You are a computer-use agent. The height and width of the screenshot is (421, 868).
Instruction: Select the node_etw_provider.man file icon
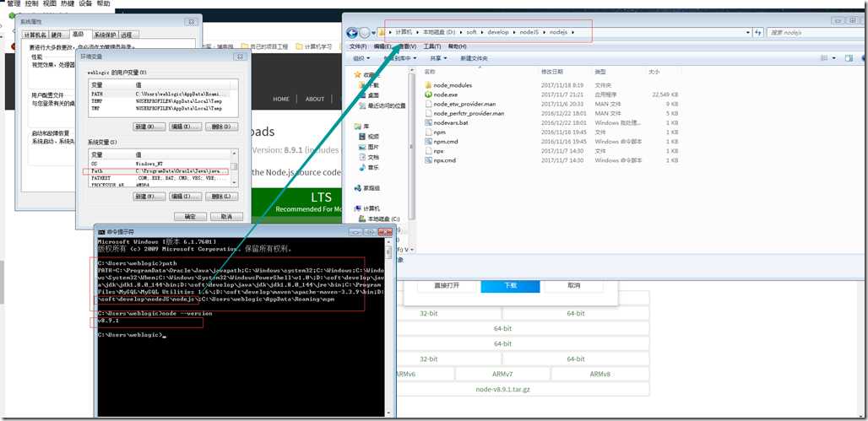click(x=428, y=104)
